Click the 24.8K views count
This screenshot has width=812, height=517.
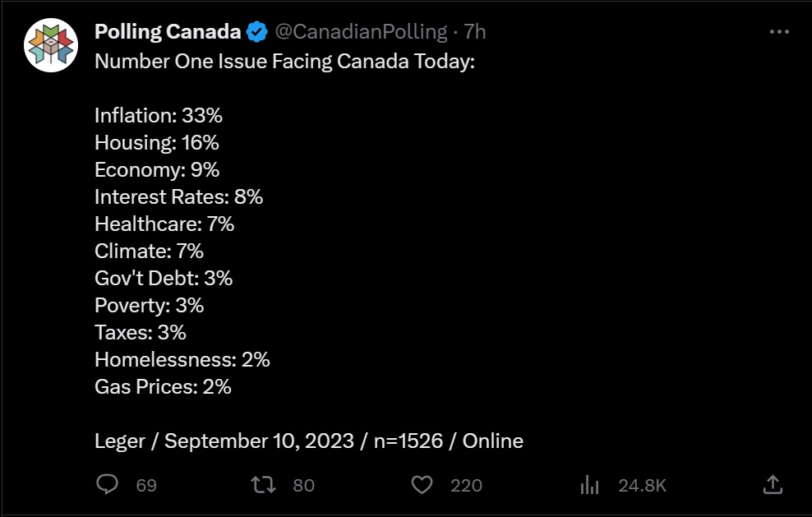pos(642,486)
